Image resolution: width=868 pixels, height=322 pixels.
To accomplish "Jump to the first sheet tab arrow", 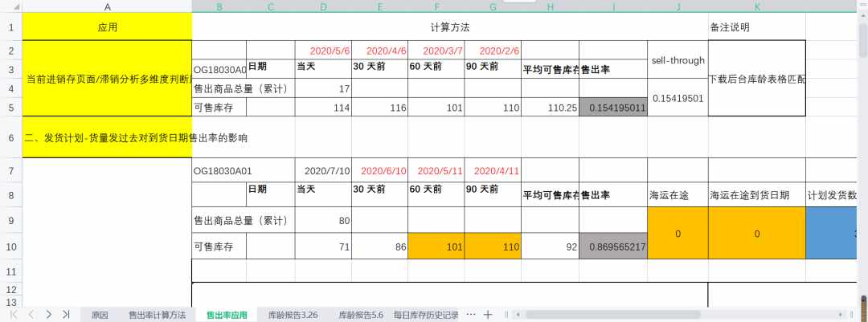I will click(x=14, y=315).
